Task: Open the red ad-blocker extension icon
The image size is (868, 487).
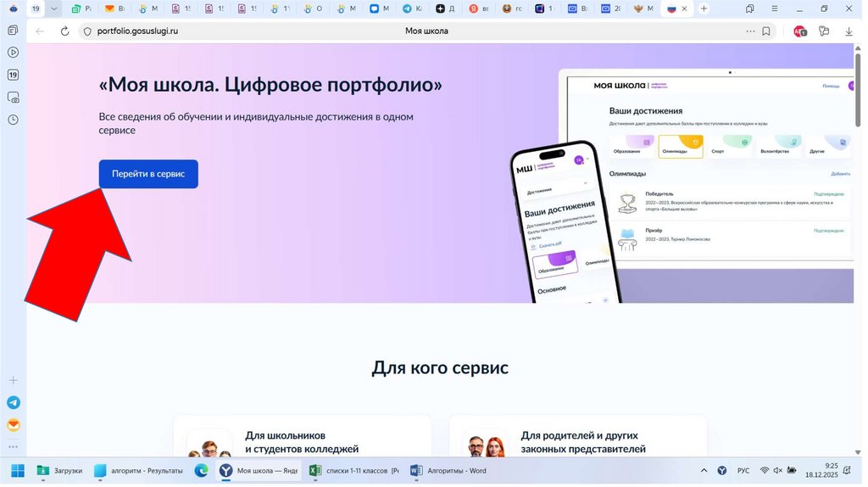Action: [x=800, y=31]
